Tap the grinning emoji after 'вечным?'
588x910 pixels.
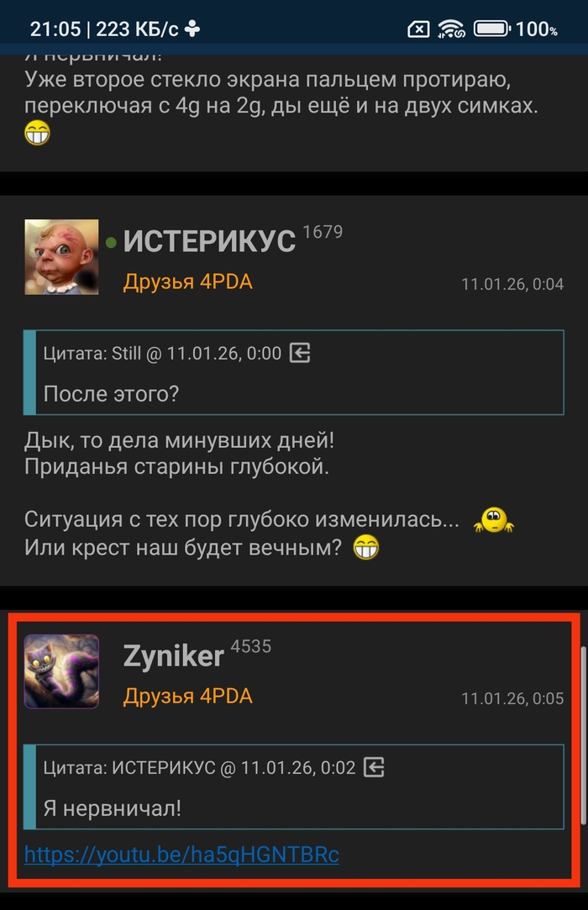point(365,547)
